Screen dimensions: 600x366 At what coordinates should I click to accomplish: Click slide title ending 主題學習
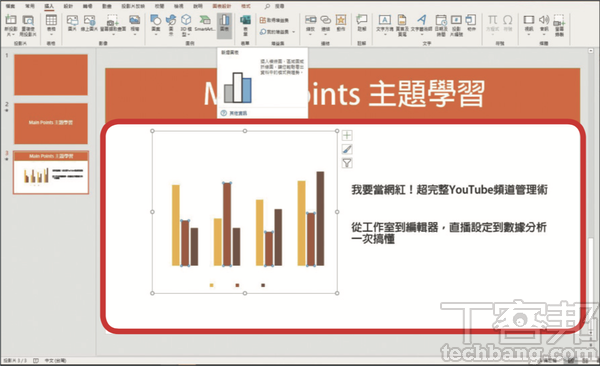click(x=427, y=94)
